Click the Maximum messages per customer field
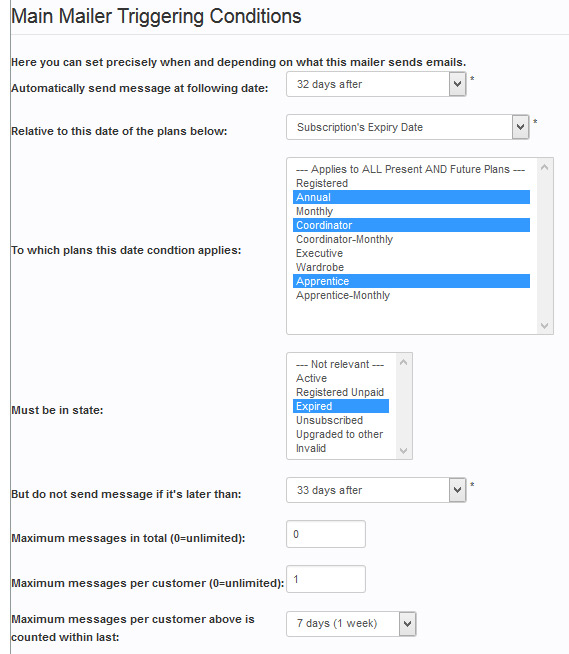 coord(326,579)
